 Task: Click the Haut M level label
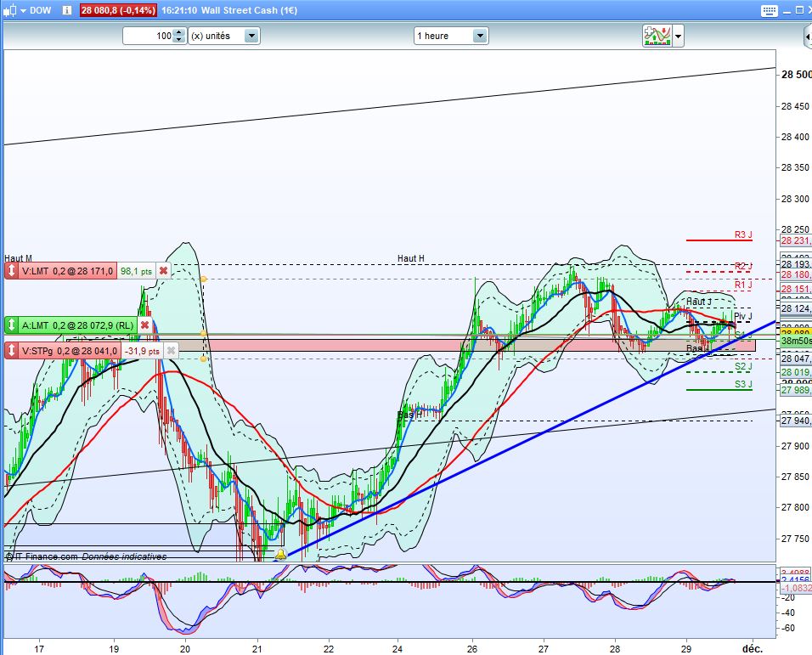(18, 258)
